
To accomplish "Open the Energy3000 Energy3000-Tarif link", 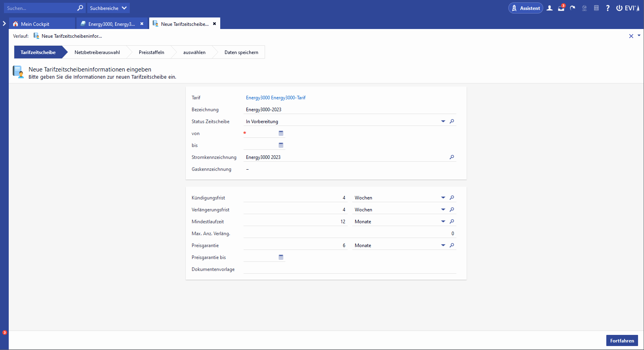I will point(276,98).
